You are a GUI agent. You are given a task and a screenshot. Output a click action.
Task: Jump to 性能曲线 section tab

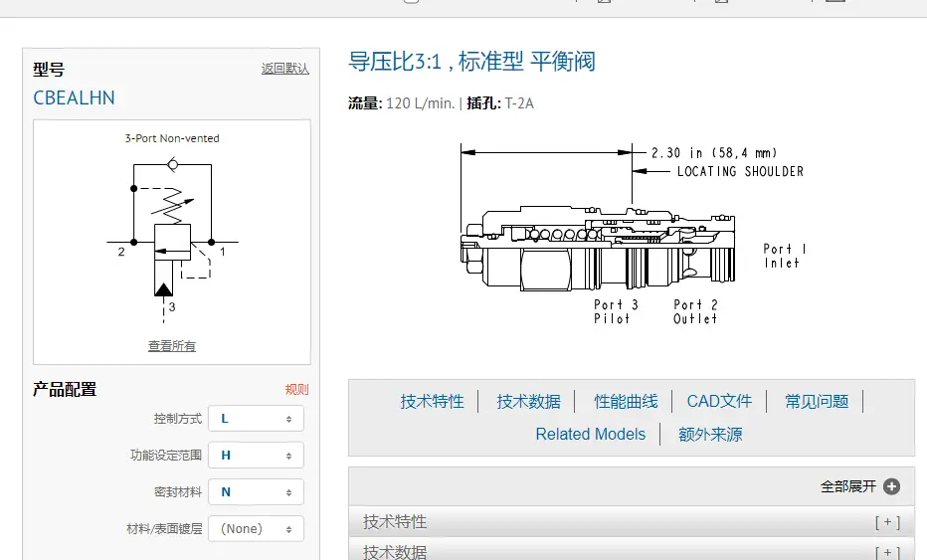(626, 402)
